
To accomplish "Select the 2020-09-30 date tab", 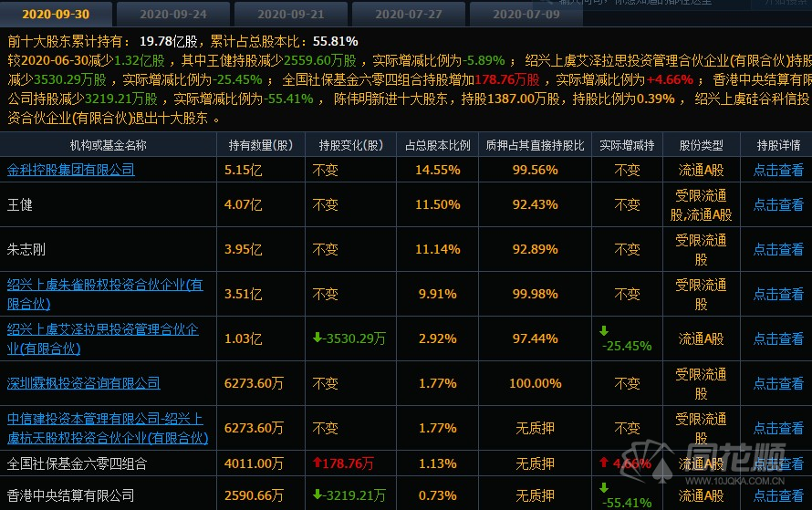I will [56, 14].
